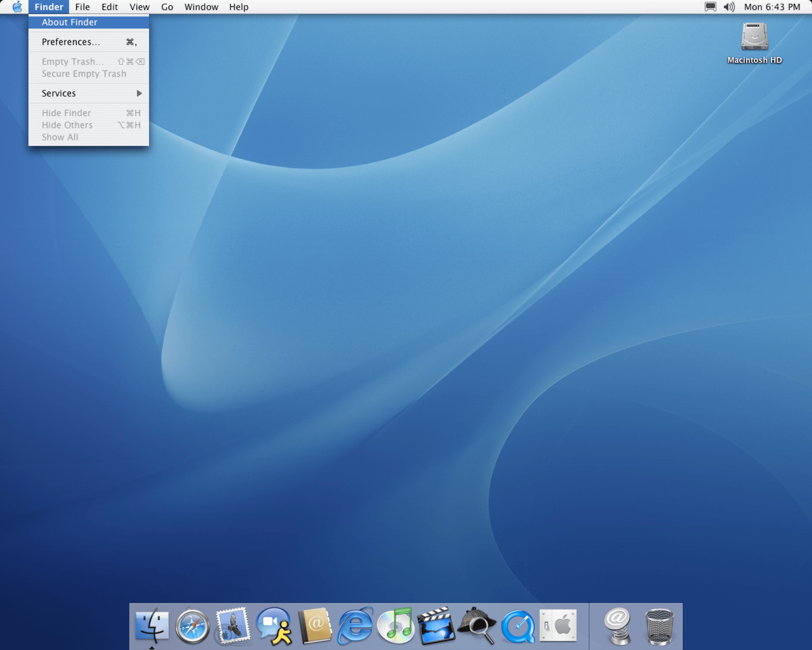
Task: Open Finder from the Dock
Action: click(152, 626)
